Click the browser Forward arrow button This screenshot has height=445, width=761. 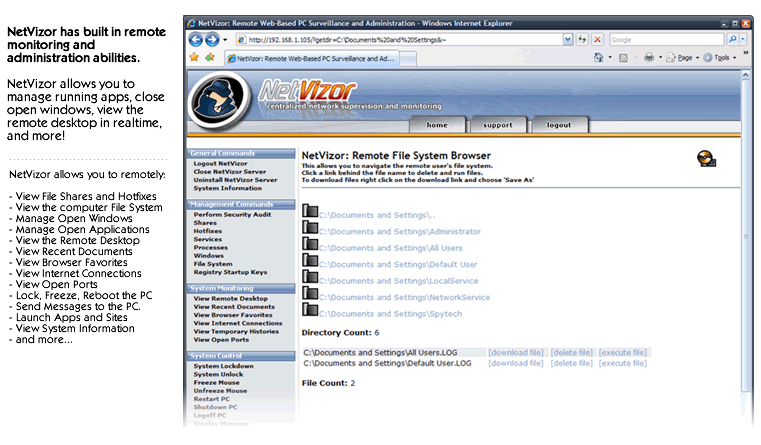point(211,39)
